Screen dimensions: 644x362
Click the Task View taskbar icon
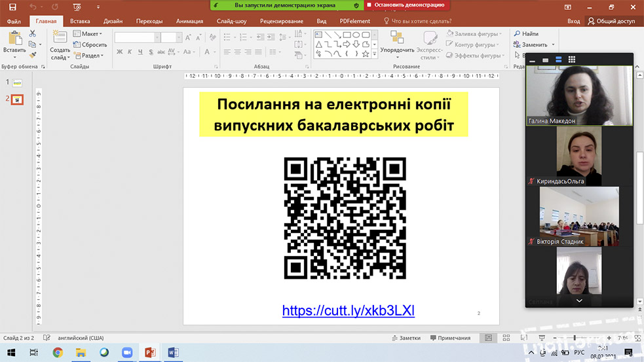[33, 353]
